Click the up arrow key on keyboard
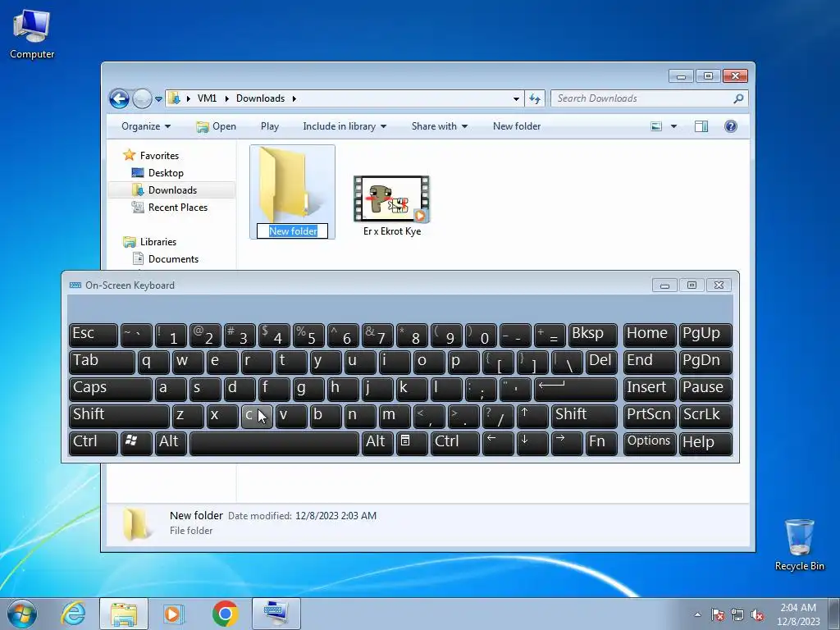Screen dimensions: 840x630 click(x=532, y=416)
